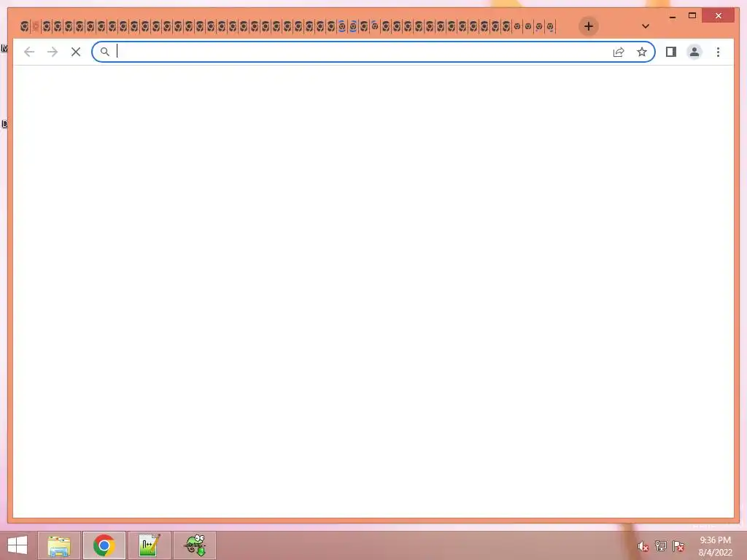Add a new tab with plus button
The image size is (747, 560).
[x=589, y=26]
